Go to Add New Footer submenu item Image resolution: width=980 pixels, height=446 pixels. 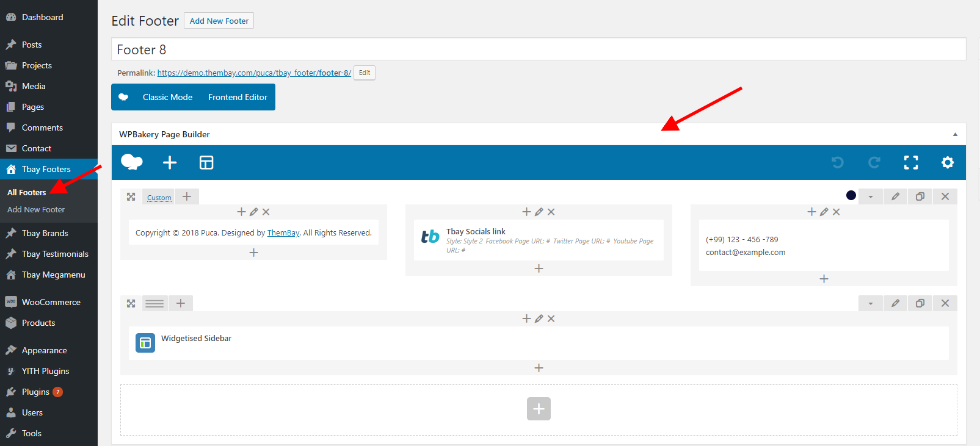tap(36, 209)
